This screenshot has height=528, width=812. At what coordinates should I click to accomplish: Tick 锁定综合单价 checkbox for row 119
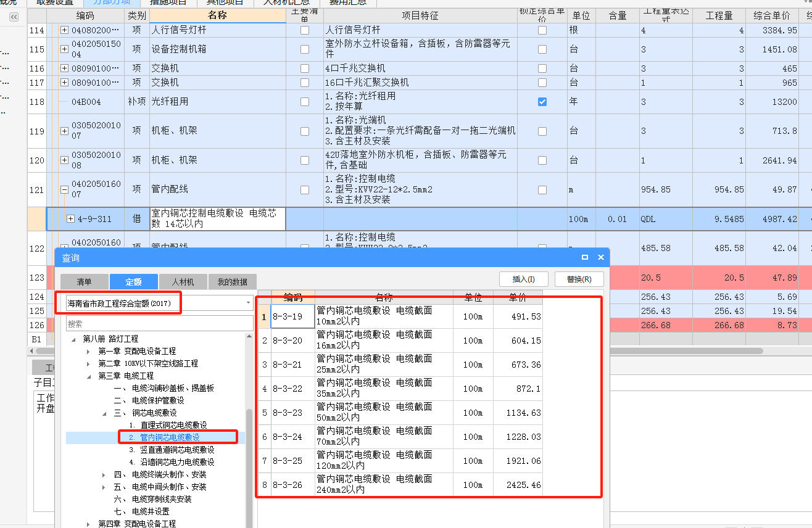(542, 131)
